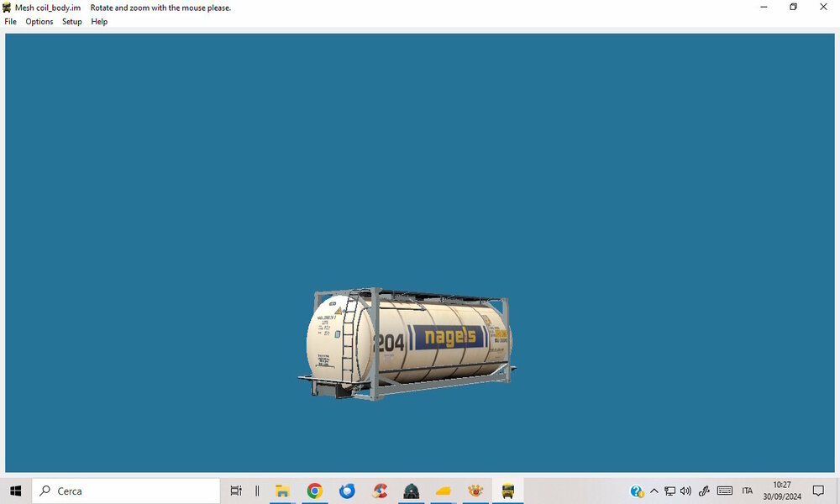Viewport: 840px width, 504px height.
Task: Restore down the Mesh viewer window
Action: point(794,7)
